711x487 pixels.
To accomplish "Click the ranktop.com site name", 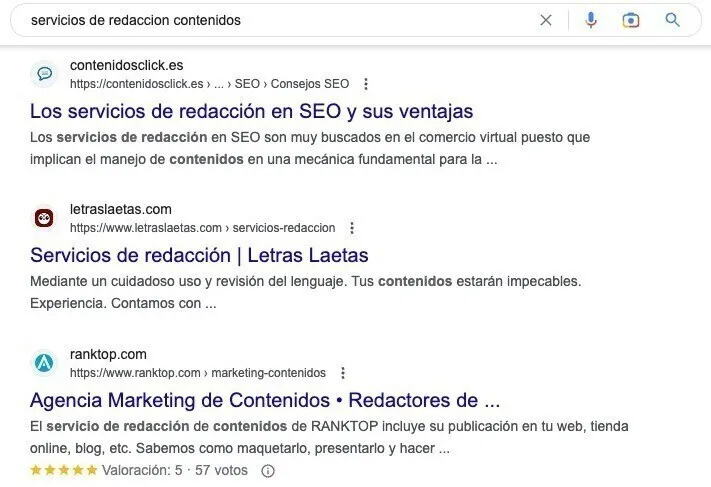I will coord(108,354).
